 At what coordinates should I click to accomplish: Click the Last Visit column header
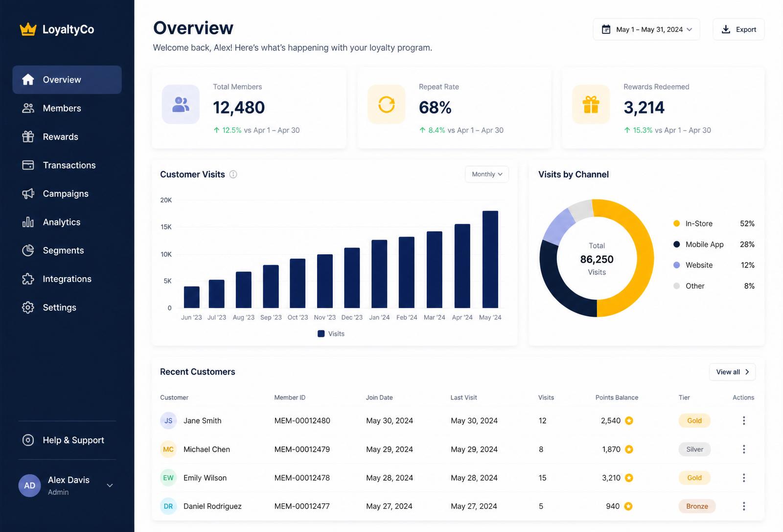tap(463, 398)
